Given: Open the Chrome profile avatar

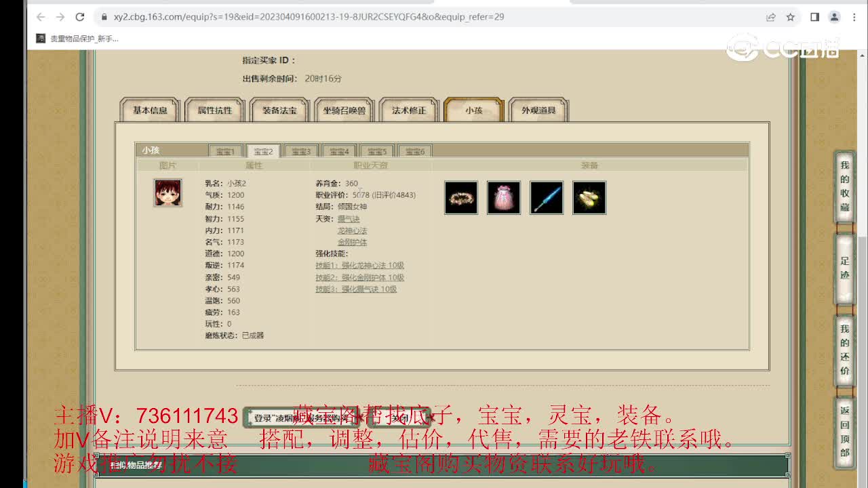Looking at the screenshot, I should [835, 17].
